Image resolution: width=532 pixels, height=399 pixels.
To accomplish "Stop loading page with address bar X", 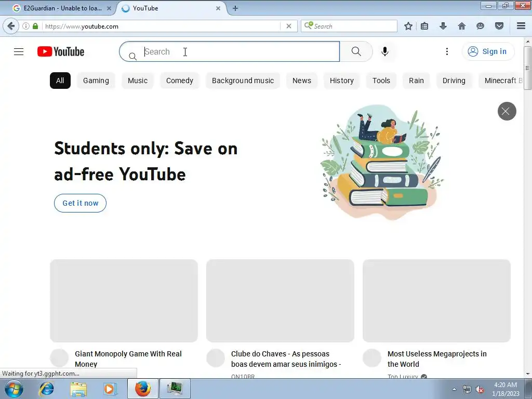I will (x=289, y=26).
